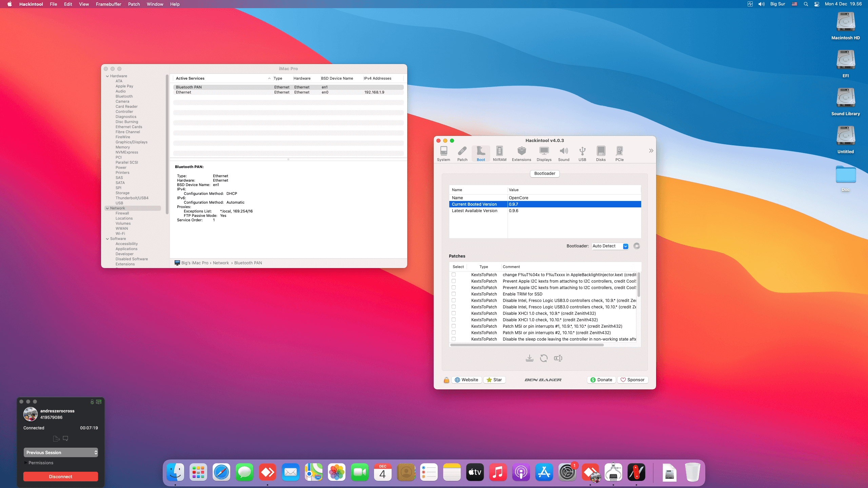Check the AppleBacklightInjector patch checkbox

coord(454,274)
